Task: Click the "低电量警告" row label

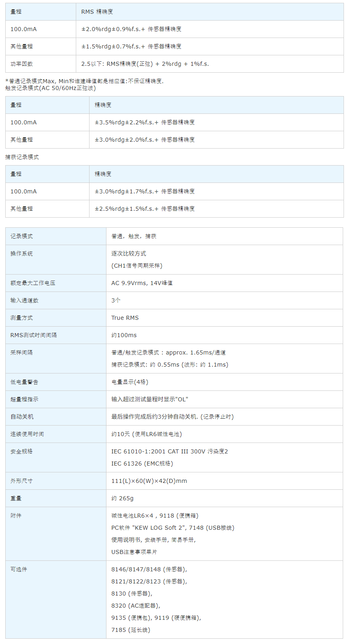Action: [x=25, y=382]
